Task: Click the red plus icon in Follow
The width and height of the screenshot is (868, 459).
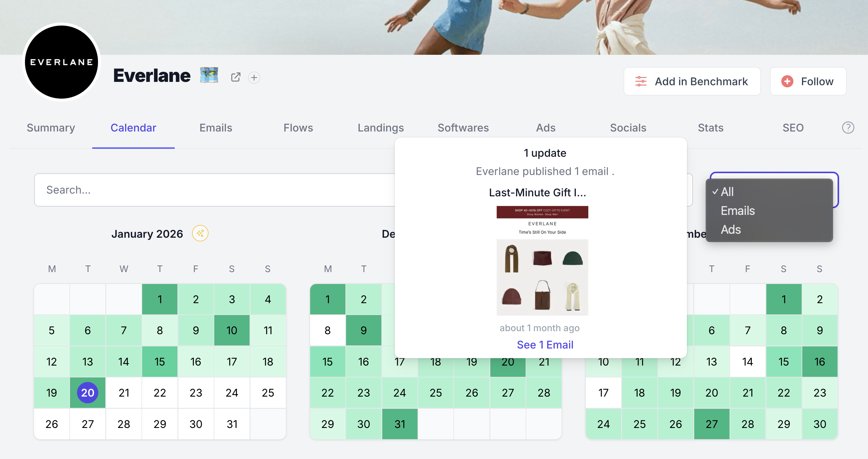Action: (787, 81)
